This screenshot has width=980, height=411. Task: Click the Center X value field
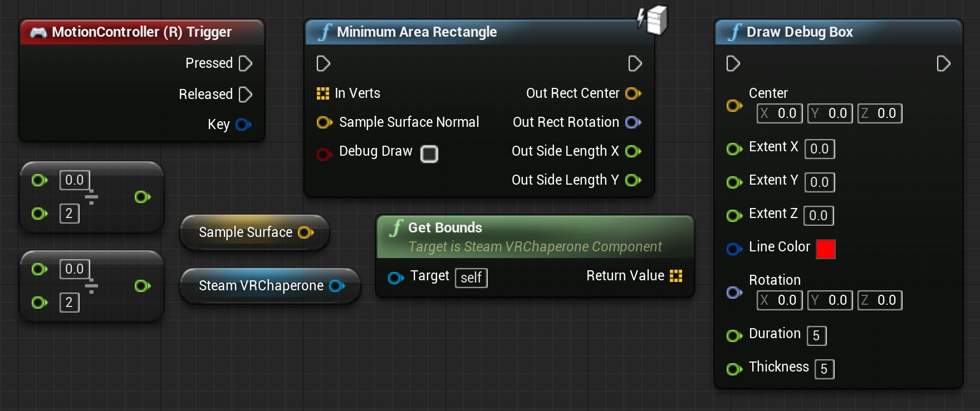(781, 113)
